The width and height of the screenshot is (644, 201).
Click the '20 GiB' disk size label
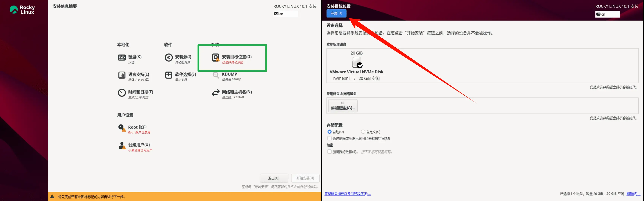click(x=356, y=53)
